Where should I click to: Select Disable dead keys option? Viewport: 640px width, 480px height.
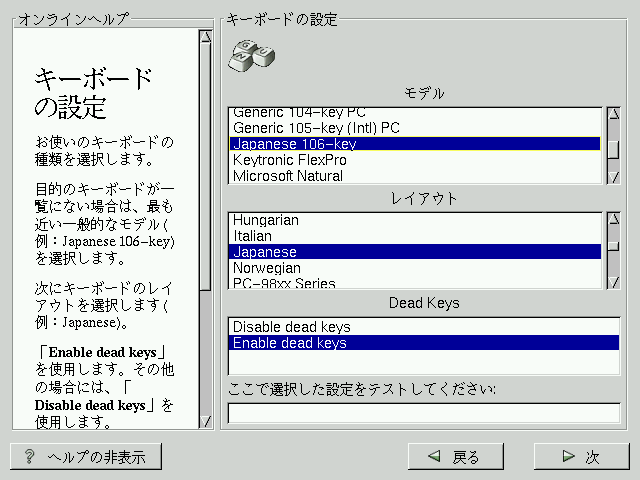[291, 327]
